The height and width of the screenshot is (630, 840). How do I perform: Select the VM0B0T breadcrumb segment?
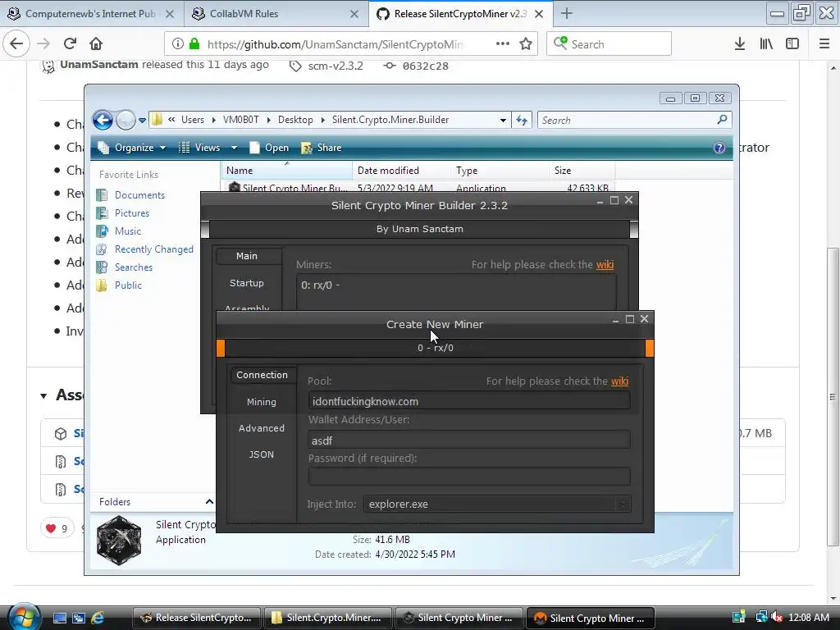[x=240, y=120]
